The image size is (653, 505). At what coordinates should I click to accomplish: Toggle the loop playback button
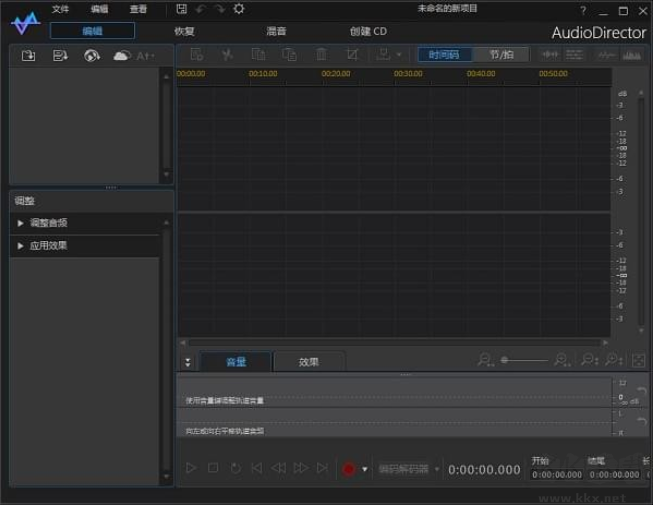(x=235, y=468)
